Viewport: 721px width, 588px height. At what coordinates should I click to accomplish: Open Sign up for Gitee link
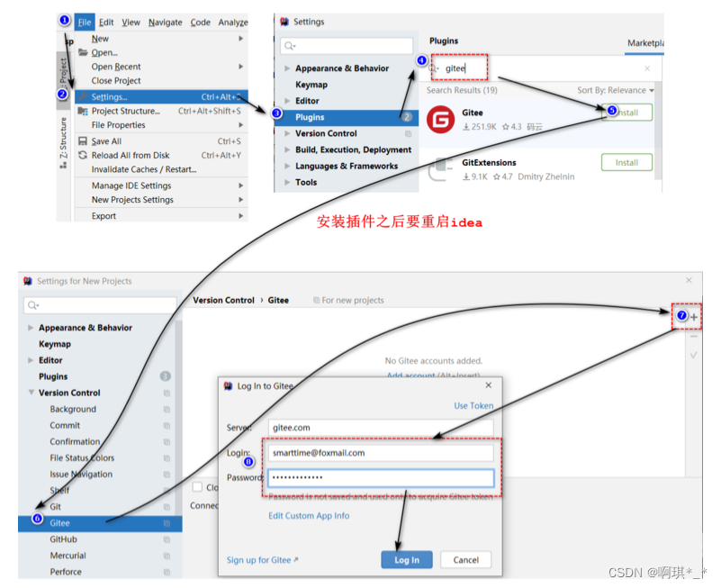(262, 560)
